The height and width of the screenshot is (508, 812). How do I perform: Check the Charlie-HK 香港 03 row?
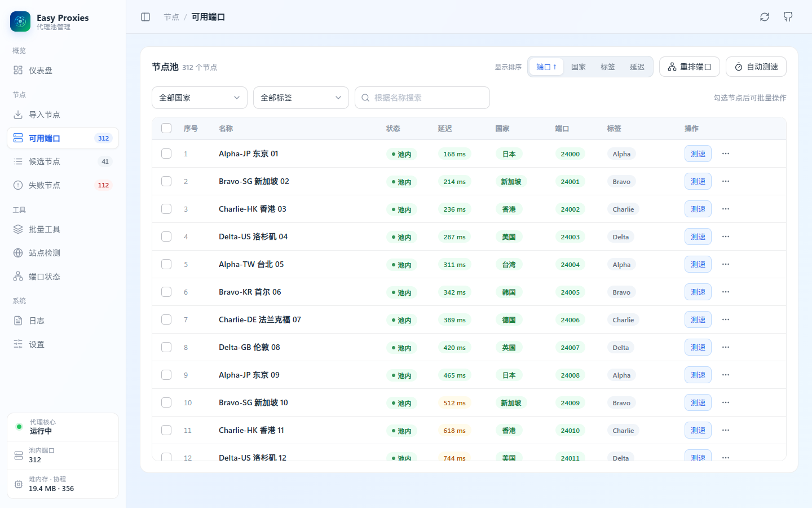click(166, 209)
